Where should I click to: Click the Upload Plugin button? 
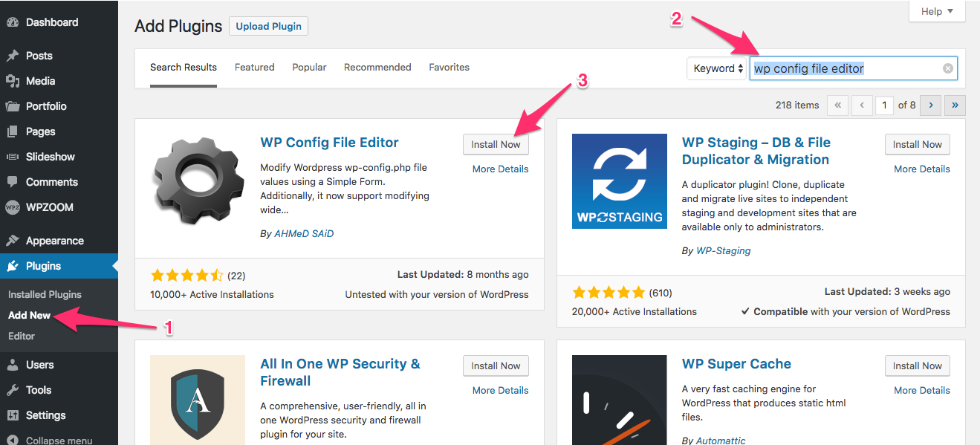click(268, 26)
